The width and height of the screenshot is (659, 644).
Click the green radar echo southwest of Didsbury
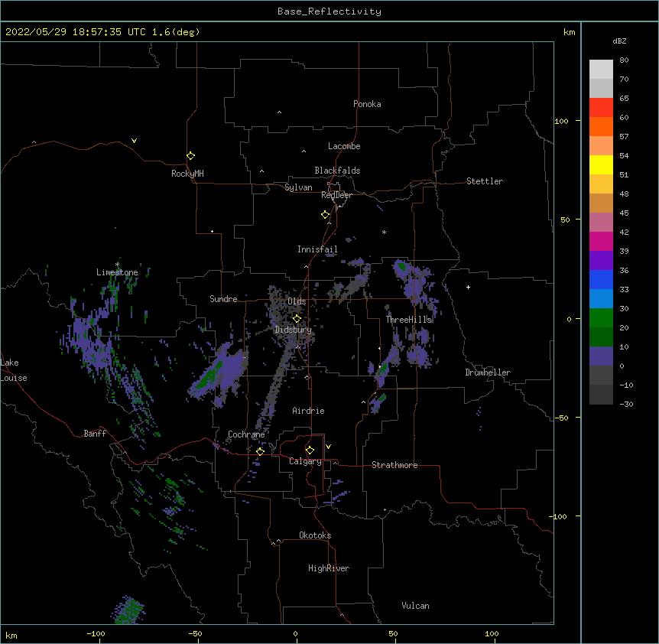pyautogui.click(x=209, y=376)
